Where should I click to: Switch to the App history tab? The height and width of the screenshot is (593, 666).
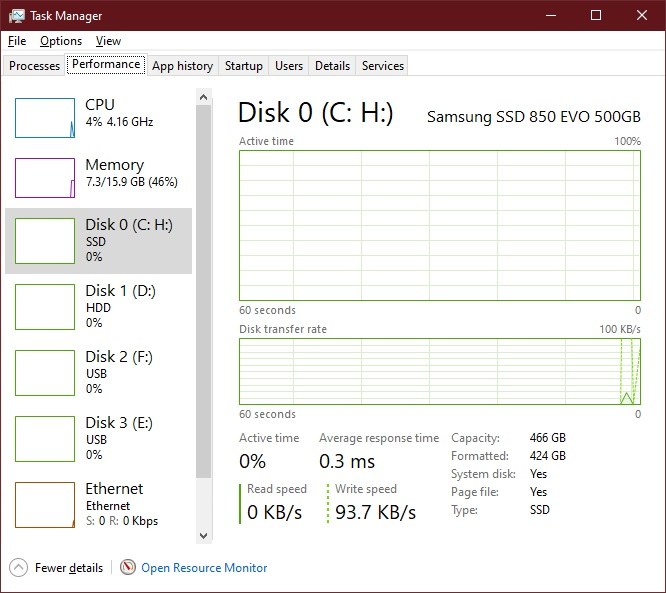182,66
